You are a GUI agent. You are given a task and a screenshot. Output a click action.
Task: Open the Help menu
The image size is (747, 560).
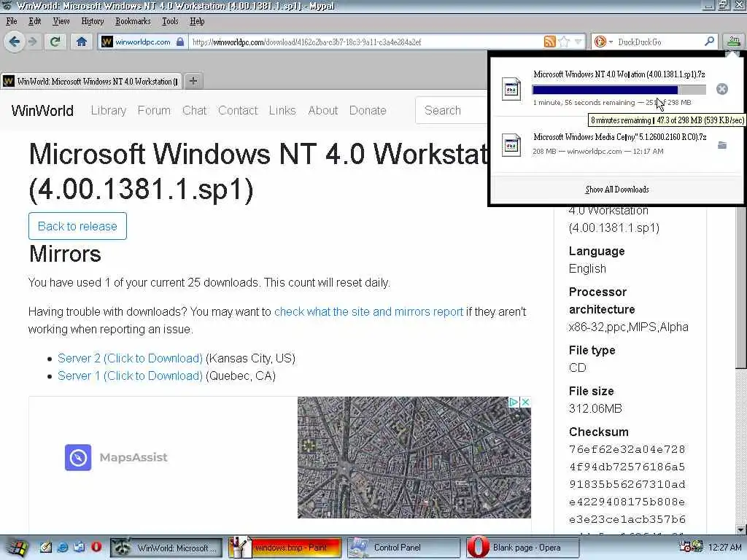pos(197,21)
